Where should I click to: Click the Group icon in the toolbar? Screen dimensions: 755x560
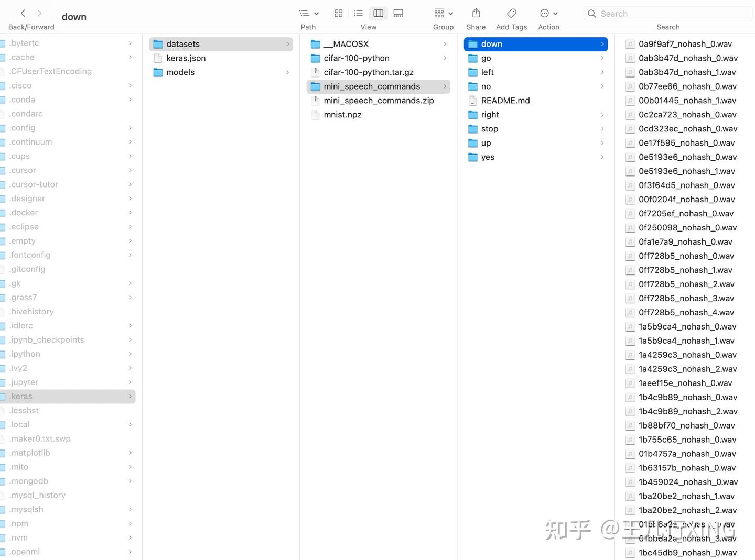(x=439, y=13)
